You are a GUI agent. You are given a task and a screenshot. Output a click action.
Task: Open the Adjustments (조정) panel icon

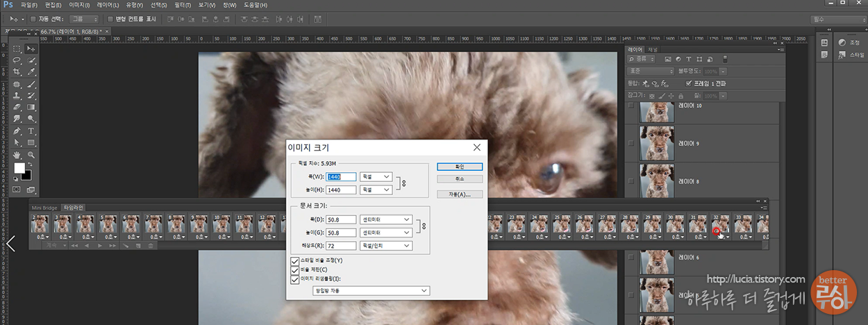(x=842, y=42)
